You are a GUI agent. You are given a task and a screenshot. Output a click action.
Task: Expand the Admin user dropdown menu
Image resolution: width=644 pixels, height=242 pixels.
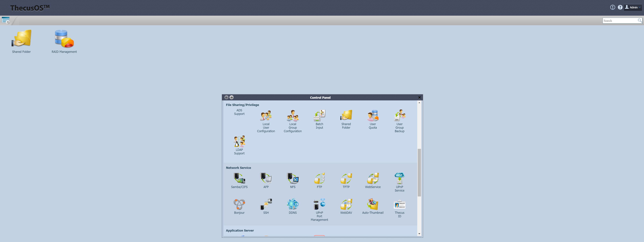pyautogui.click(x=633, y=7)
